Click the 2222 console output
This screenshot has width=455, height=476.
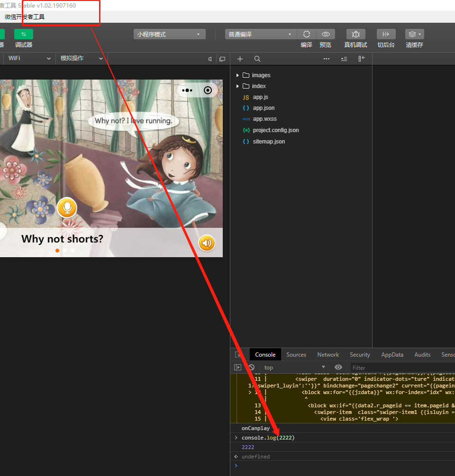coord(248,447)
